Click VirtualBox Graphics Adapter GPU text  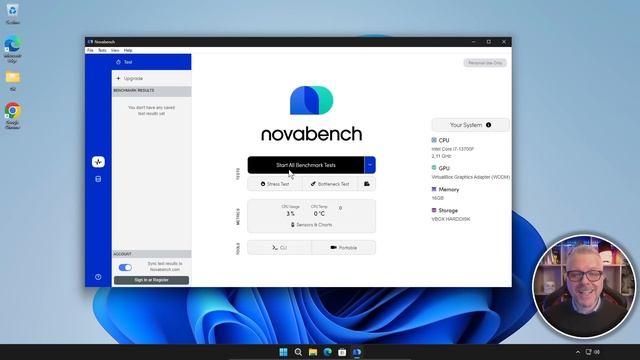pyautogui.click(x=471, y=177)
